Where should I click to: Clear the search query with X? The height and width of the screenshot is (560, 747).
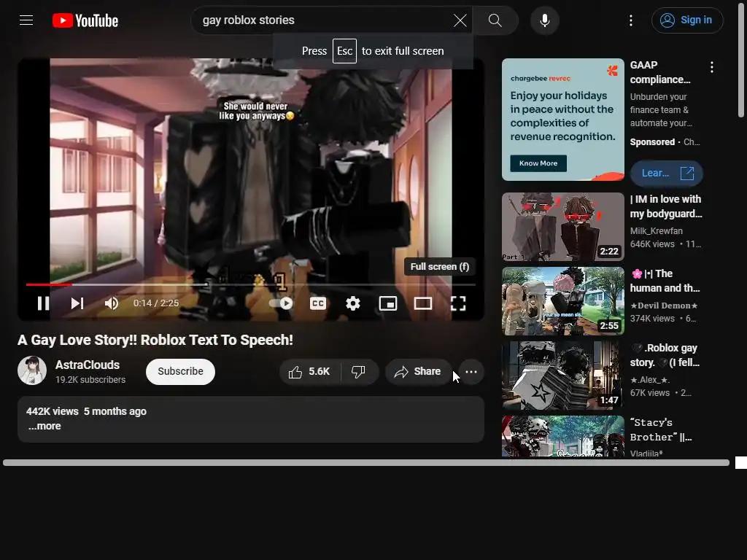(460, 20)
